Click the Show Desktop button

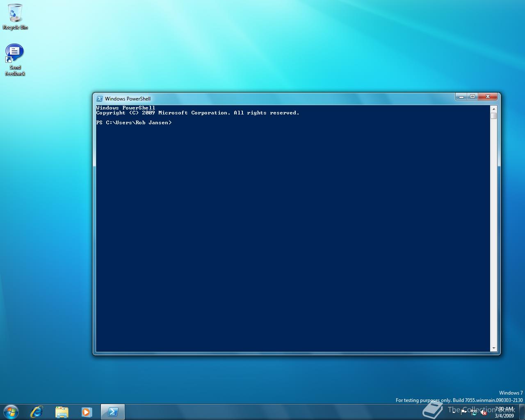tap(522, 412)
